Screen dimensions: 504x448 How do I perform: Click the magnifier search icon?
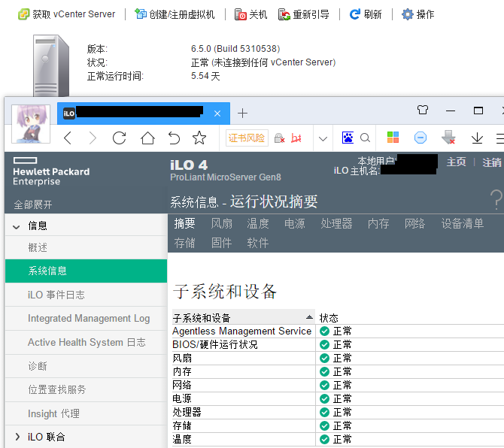pyautogui.click(x=365, y=138)
